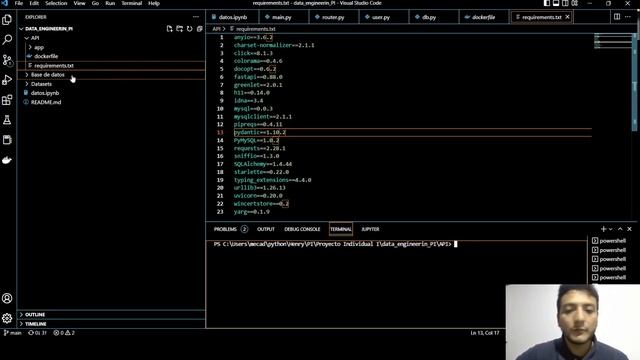Maximize the terminal panel
Image resolution: width=640 pixels, height=360 pixels.
(620, 229)
